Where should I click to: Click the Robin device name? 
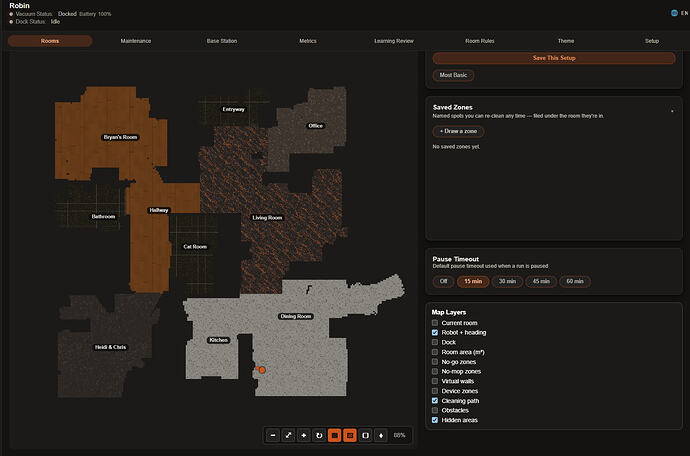tap(19, 6)
